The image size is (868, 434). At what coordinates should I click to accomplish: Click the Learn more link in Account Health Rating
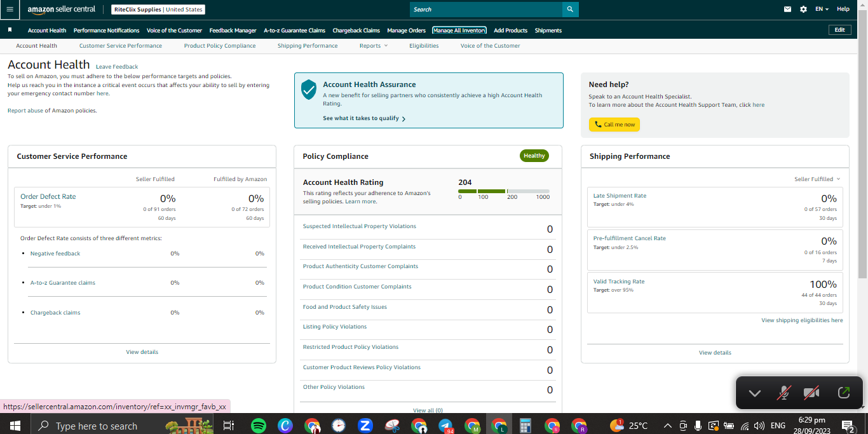click(x=360, y=201)
